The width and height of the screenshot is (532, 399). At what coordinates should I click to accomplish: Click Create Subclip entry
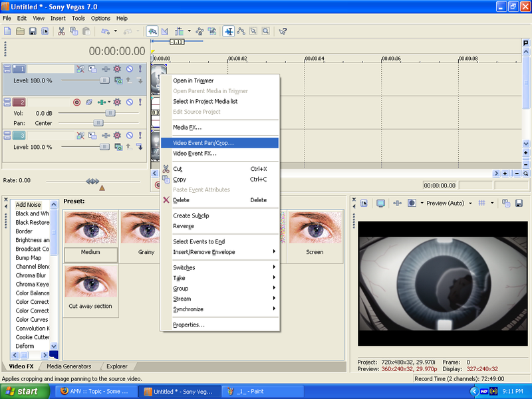click(219, 215)
